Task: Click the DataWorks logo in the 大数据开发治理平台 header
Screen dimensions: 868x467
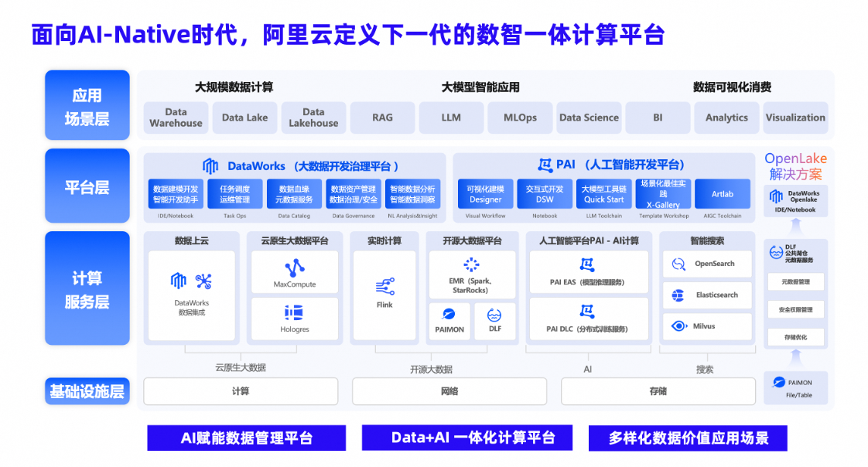Action: coord(210,165)
